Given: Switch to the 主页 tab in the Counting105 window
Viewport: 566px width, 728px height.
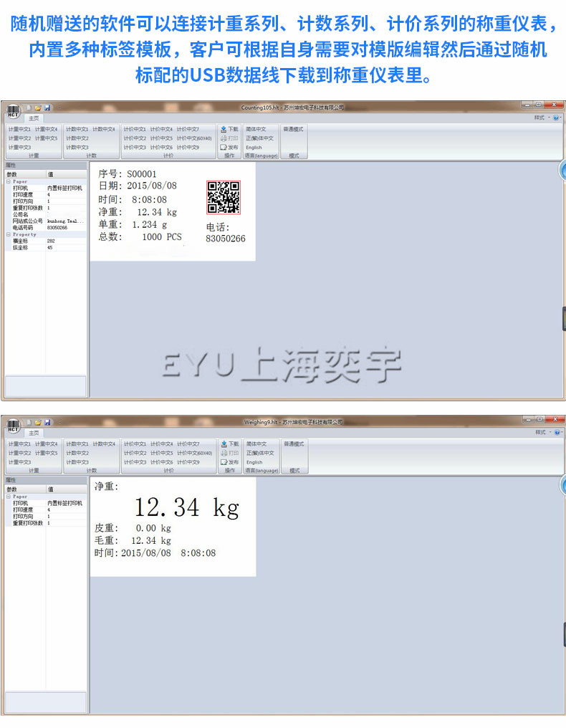Looking at the screenshot, I should click(x=34, y=118).
